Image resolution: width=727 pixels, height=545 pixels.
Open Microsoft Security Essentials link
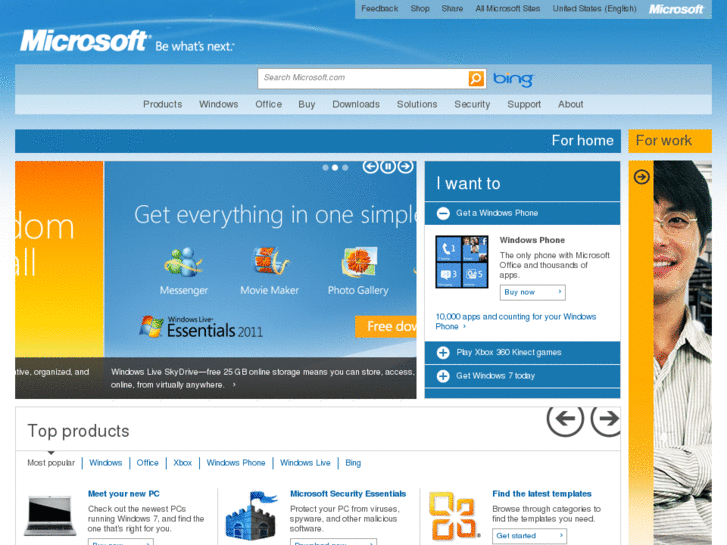coord(348,494)
